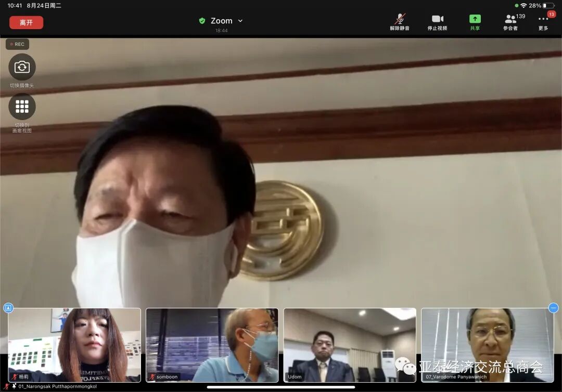This screenshot has height=392, width=562.
Task: Click the REC recording indicator
Action: [17, 44]
